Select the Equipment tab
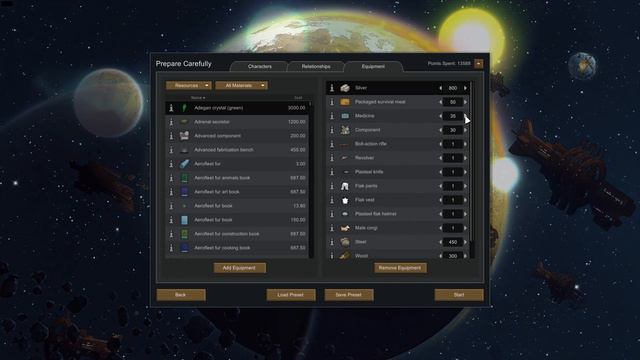Image resolution: width=640 pixels, height=360 pixels. (x=373, y=66)
